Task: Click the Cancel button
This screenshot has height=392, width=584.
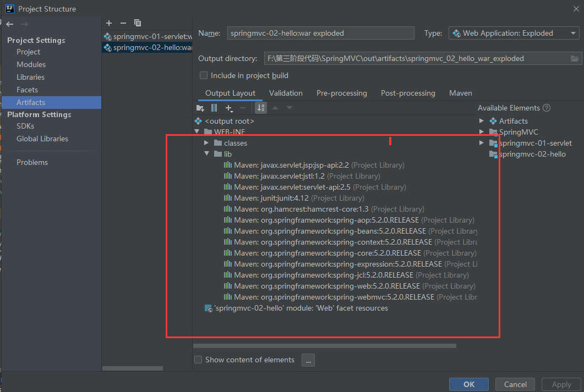Action: [515, 384]
